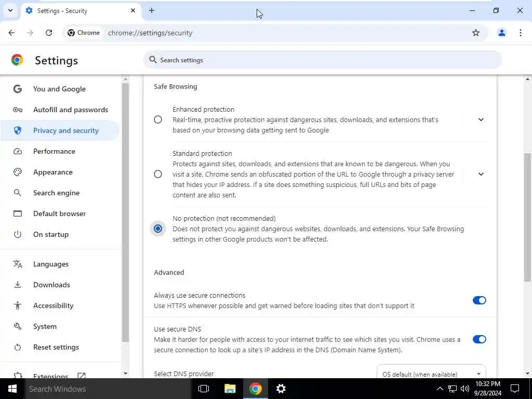Open Search engine settings section
Viewport: 532px width, 399px height.
(x=60, y=193)
